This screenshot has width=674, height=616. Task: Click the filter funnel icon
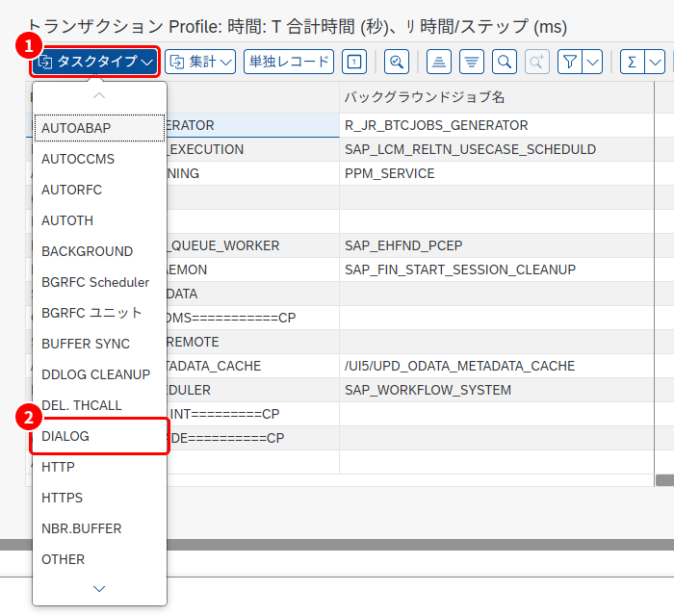point(570,62)
